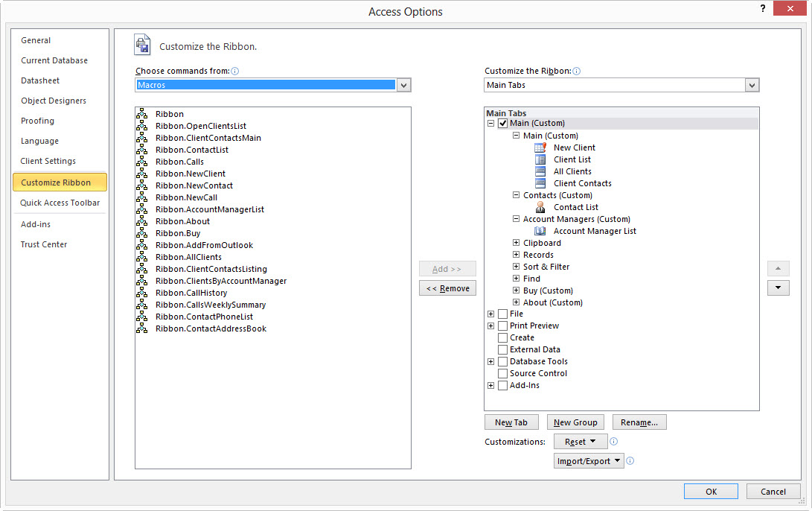The image size is (812, 511).
Task: Move selection down with the down arrow
Action: (778, 288)
